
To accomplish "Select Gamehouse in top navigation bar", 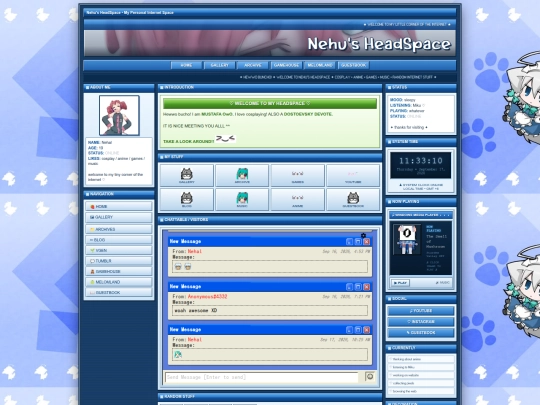I will (286, 65).
